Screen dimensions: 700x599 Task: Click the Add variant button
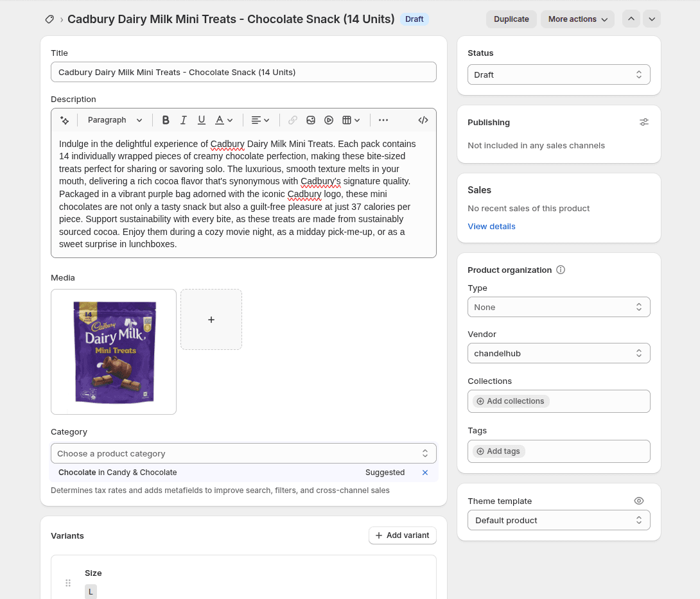(x=403, y=535)
